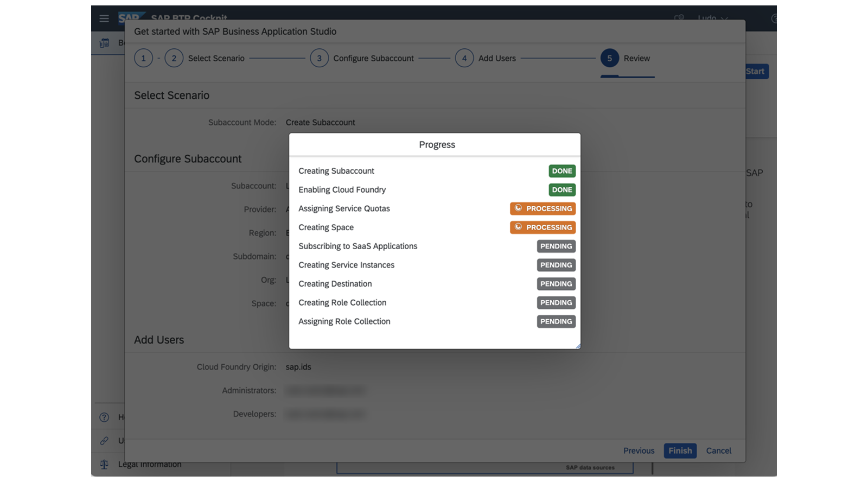Click the Legal Information sidebar item
The height and width of the screenshot is (482, 868).
point(150,465)
